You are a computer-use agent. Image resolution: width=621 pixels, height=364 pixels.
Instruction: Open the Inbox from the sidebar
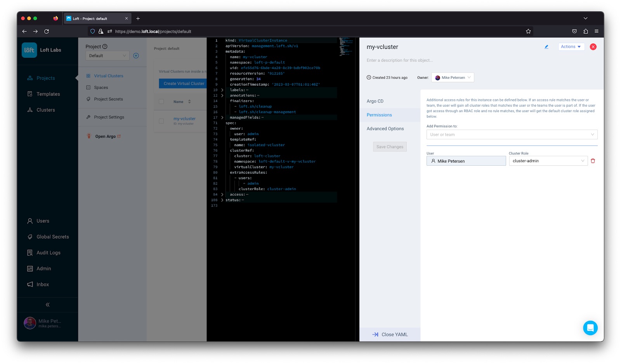[42, 284]
